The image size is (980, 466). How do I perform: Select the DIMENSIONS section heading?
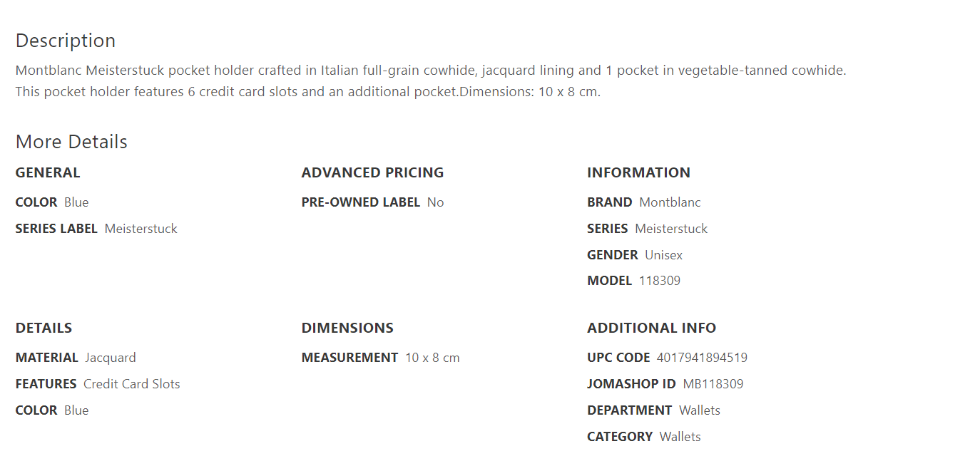[x=347, y=328]
